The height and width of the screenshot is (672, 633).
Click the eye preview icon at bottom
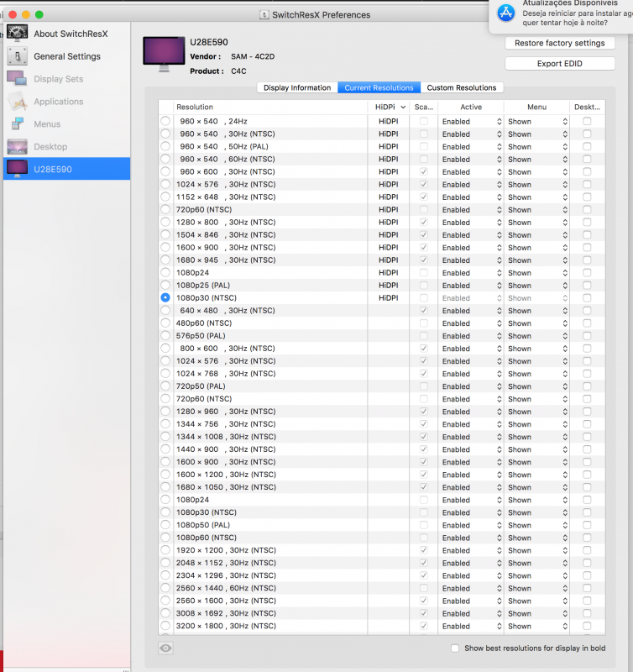(165, 648)
